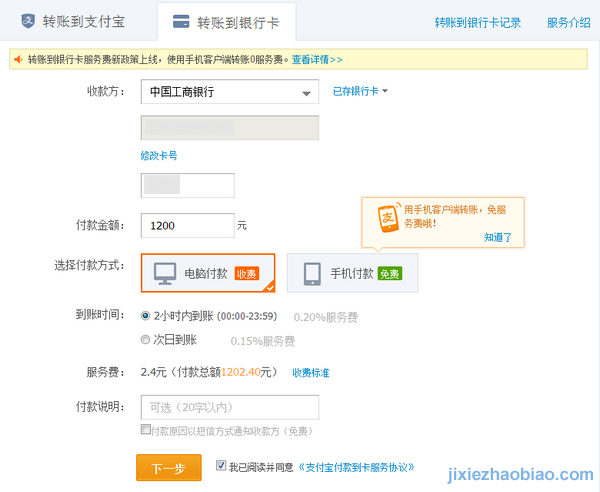The width and height of the screenshot is (600, 492).
Task: Click the 收款方 label
Action: (106, 91)
